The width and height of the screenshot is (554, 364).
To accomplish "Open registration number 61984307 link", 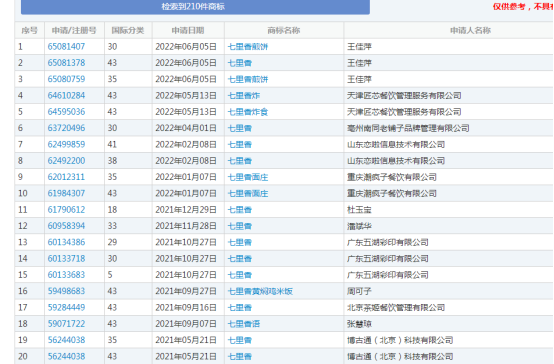I will coord(66,193).
